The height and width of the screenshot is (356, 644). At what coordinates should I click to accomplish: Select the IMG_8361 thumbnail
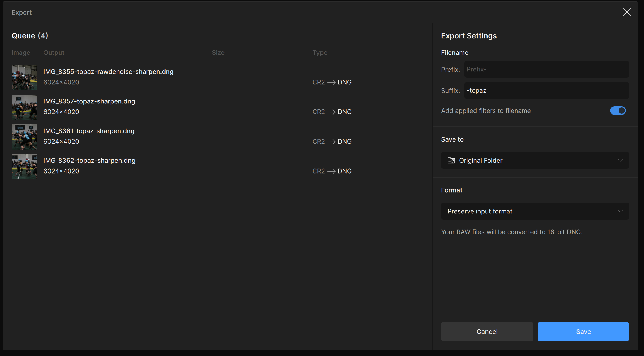click(24, 137)
